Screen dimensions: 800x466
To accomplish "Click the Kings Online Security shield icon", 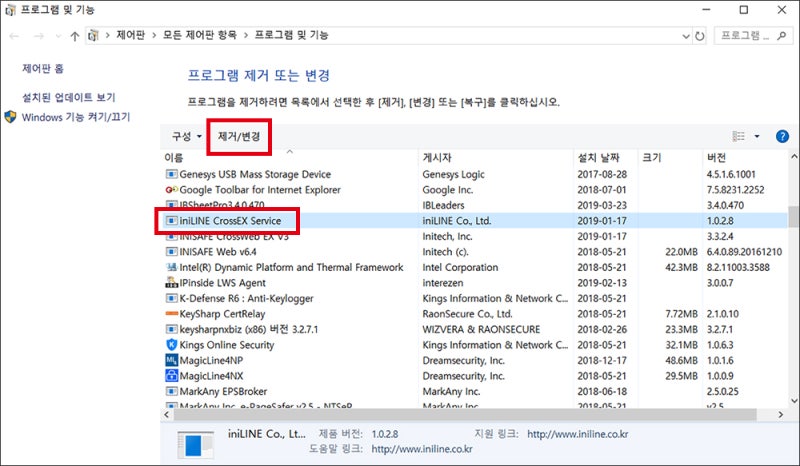I will (x=171, y=345).
